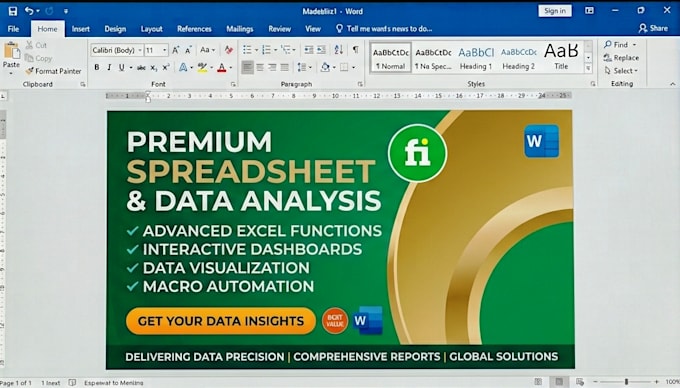Image resolution: width=680 pixels, height=388 pixels.
Task: Apply the Heading 1 style
Action: click(476, 58)
